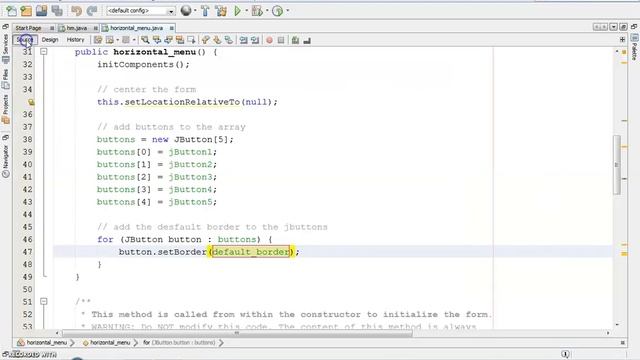Undo the last edit
Viewport: 640px width, 360px height.
point(76,11)
